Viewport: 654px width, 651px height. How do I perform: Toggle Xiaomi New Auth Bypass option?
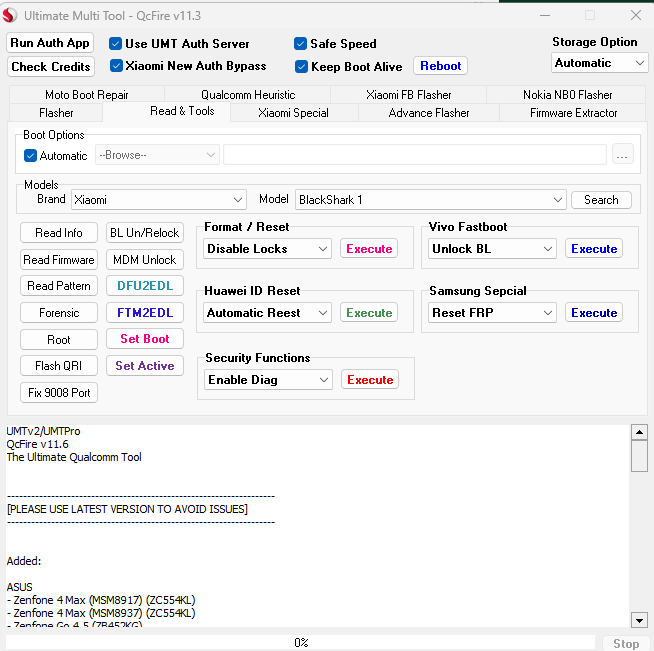coord(115,66)
